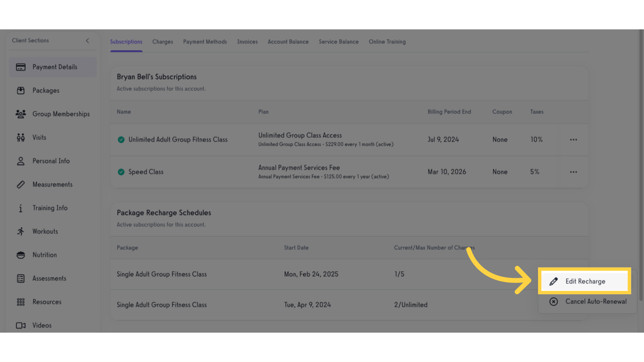Open the Online Training tab
Screen dimensions: 644x362
(x=387, y=42)
